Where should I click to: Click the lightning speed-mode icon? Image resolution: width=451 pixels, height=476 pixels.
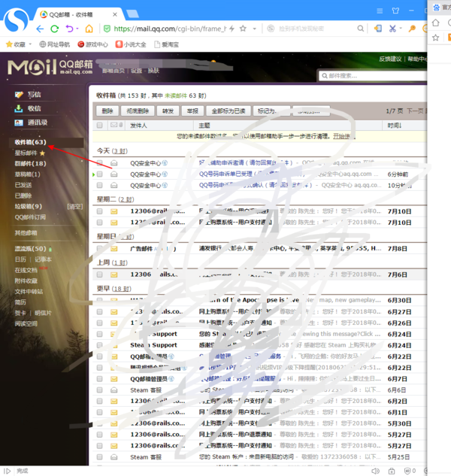pos(232,29)
